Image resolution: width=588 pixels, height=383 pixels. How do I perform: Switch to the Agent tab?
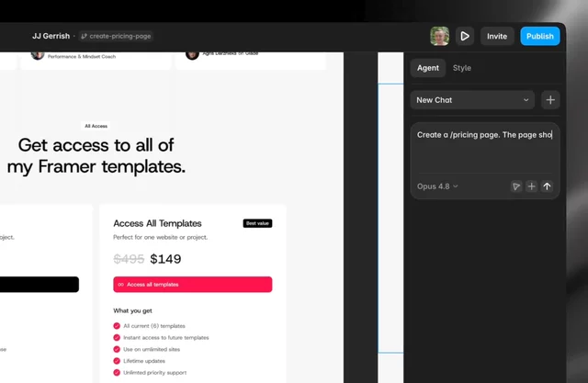[428, 68]
